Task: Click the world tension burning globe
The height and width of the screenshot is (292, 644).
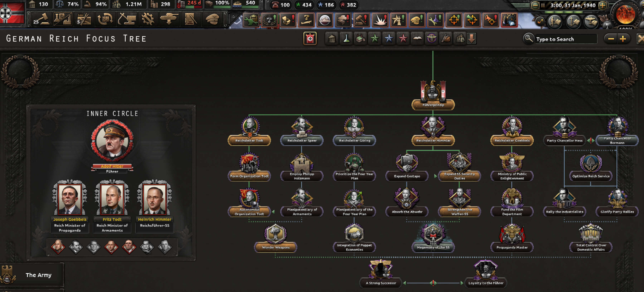Action: (626, 14)
